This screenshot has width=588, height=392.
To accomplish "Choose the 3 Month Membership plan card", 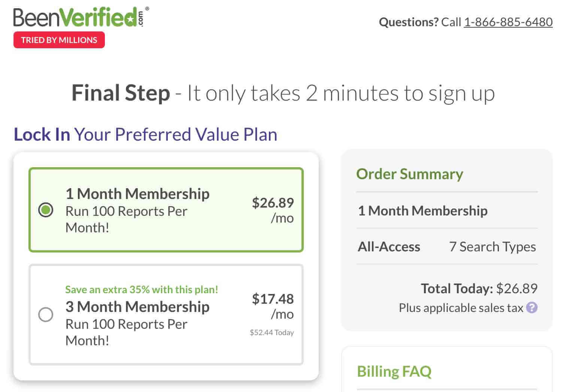I will point(166,315).
